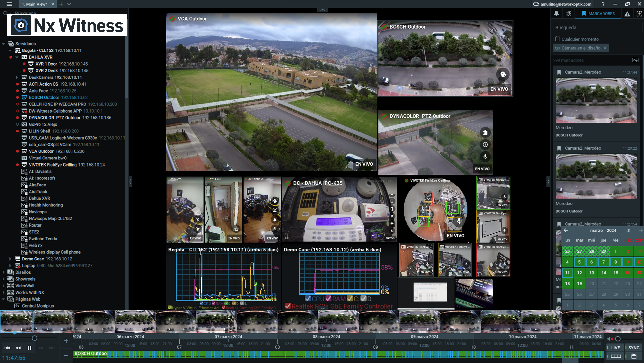Image resolution: width=644 pixels, height=363 pixels.
Task: Collapse the left resource panel arrow
Action: point(130,182)
